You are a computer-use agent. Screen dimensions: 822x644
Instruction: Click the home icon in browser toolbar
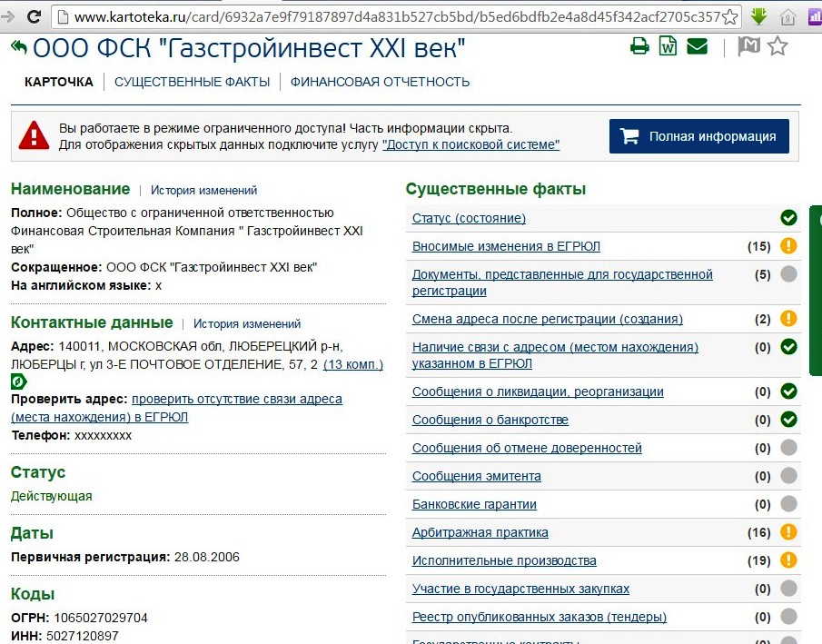click(787, 18)
